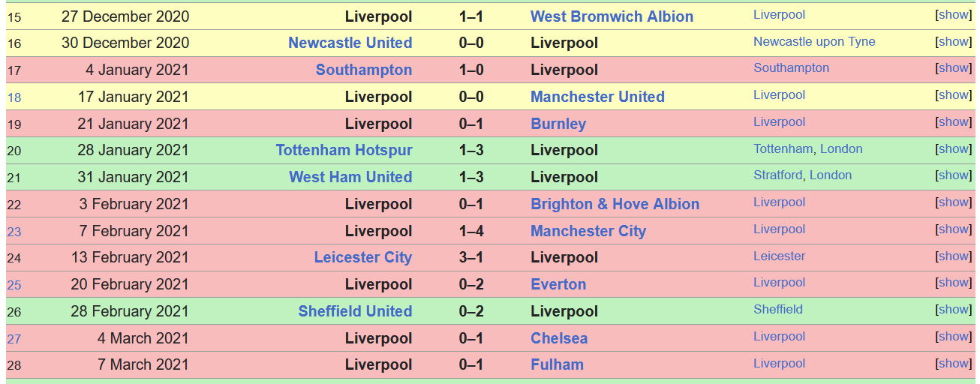Expand details for the West Bromwich Albion match

point(954,15)
